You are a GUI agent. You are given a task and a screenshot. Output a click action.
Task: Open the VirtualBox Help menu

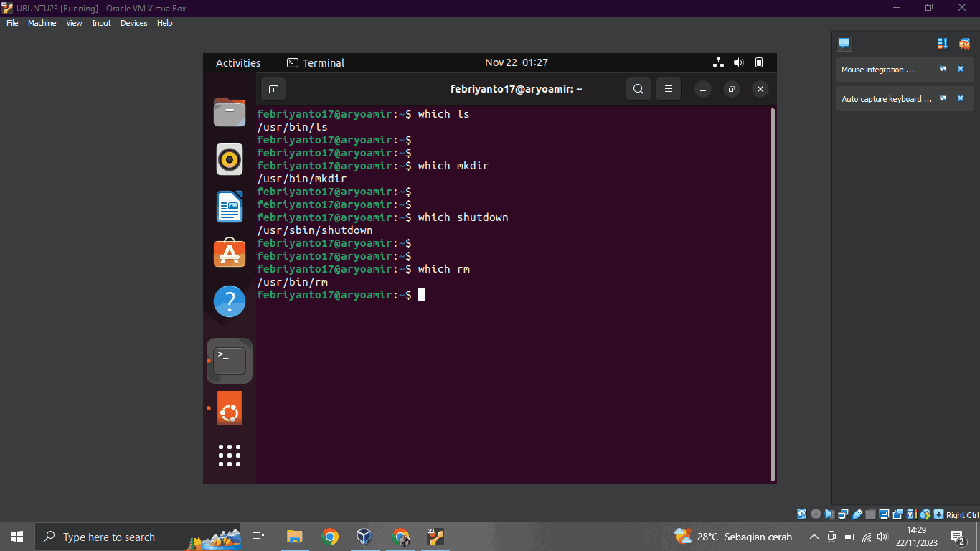164,23
